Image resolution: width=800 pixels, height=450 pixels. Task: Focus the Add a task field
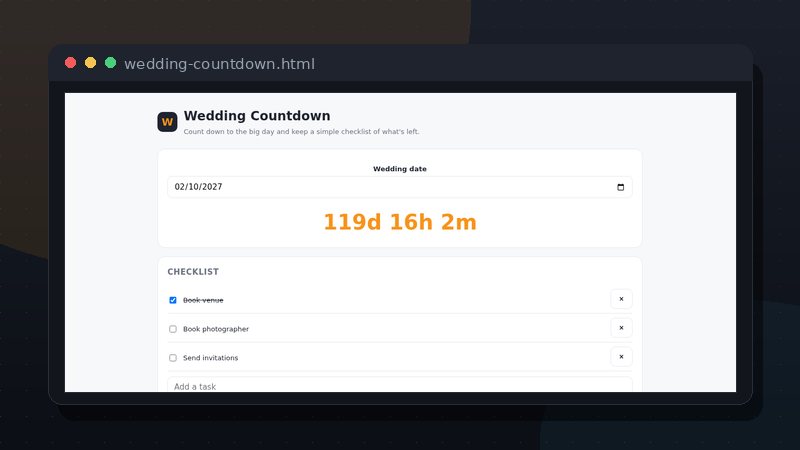399,385
